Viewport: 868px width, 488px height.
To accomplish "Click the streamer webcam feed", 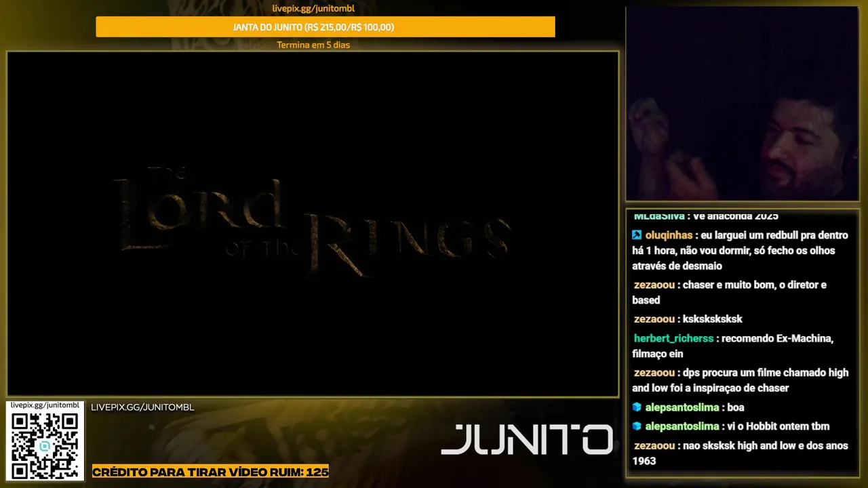I will point(742,104).
